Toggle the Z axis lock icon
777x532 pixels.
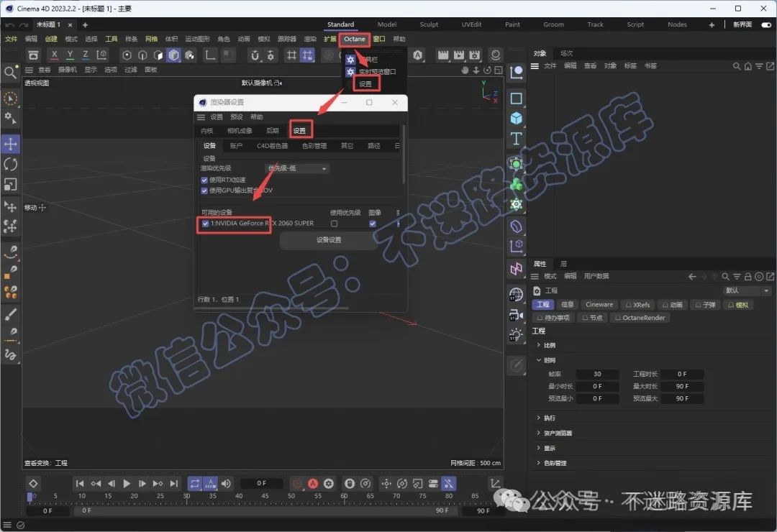(x=85, y=55)
